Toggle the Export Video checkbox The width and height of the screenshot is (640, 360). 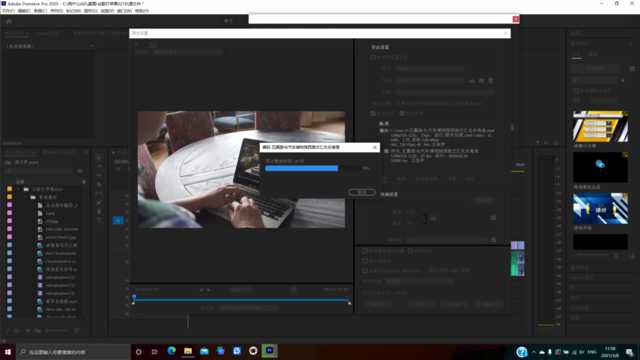pos(373,113)
